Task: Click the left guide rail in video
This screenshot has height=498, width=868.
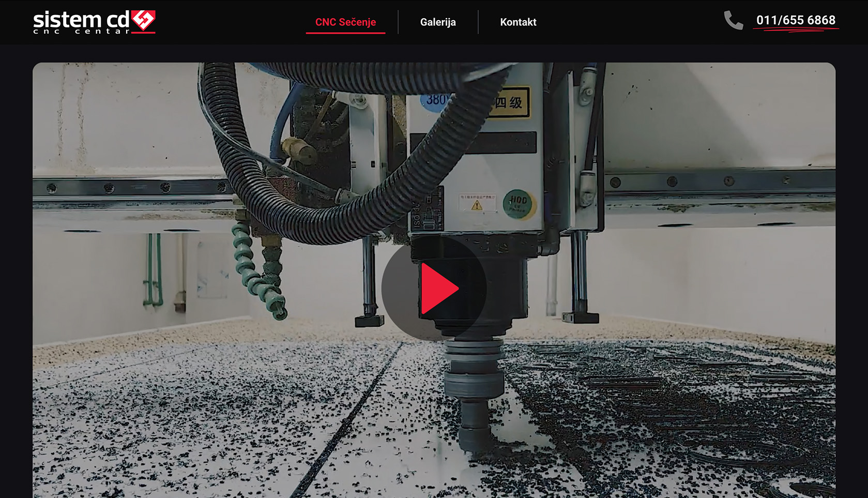Action: pyautogui.click(x=129, y=187)
